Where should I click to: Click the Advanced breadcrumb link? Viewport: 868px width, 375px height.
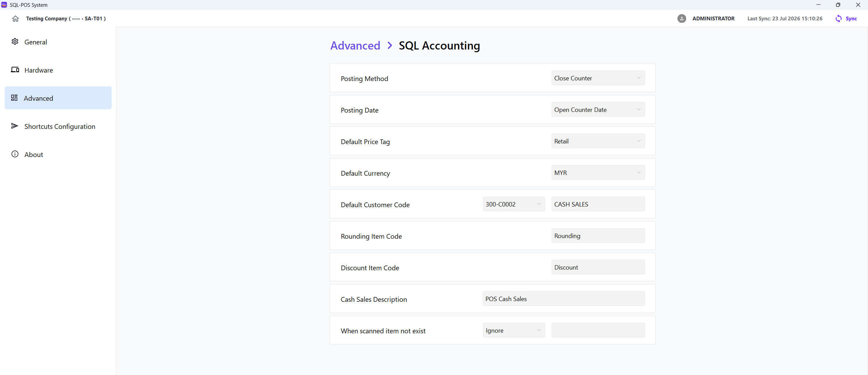click(355, 45)
